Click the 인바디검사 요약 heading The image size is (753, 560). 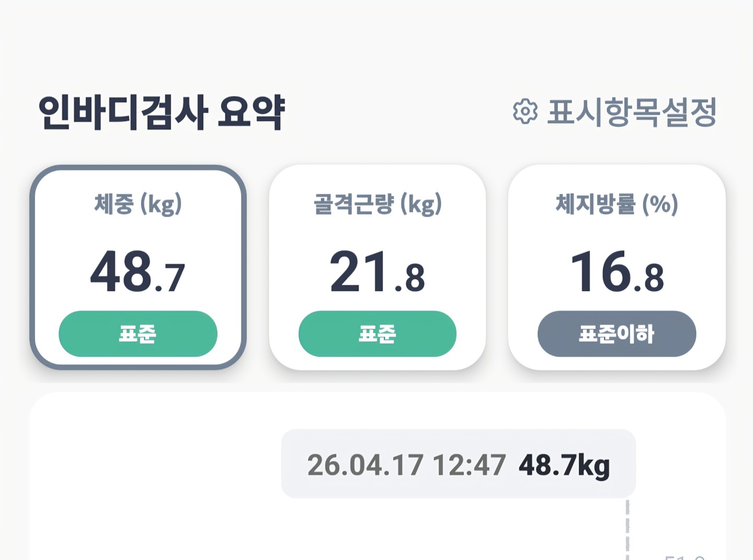[162, 112]
